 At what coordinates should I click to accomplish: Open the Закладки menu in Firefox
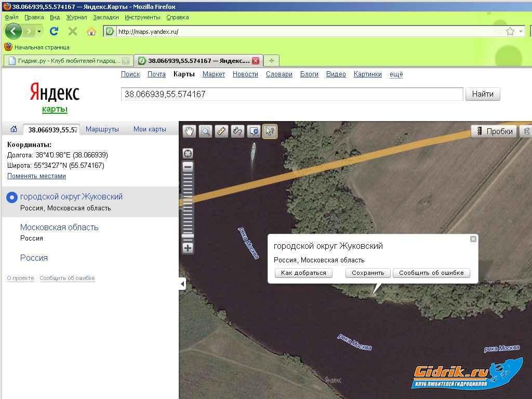click(106, 17)
